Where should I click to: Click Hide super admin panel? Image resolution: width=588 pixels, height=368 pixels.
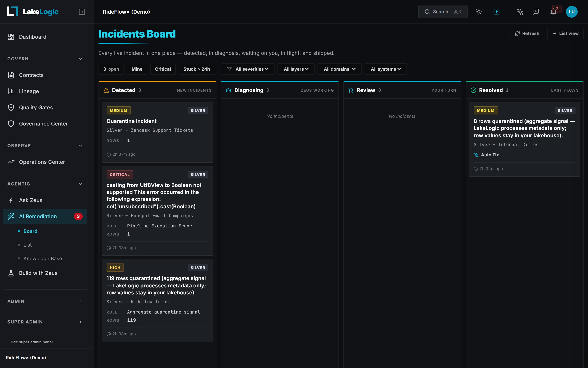(30, 342)
